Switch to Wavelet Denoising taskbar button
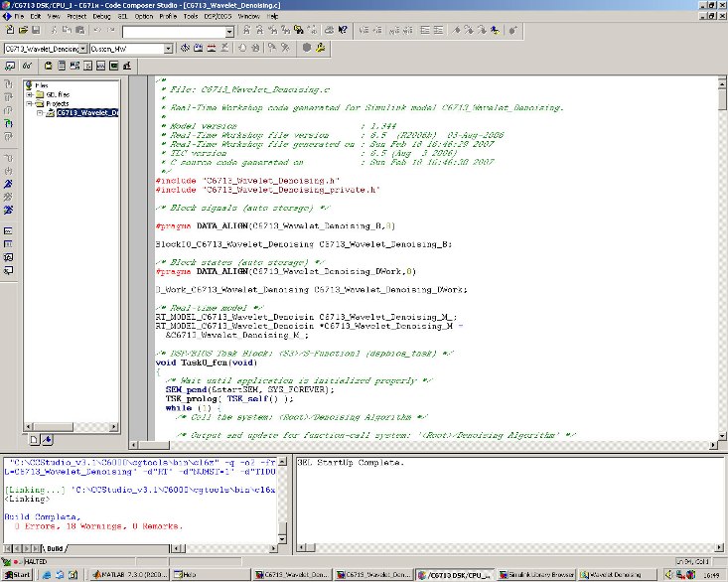Screen dimensions: 728x582 (618, 575)
